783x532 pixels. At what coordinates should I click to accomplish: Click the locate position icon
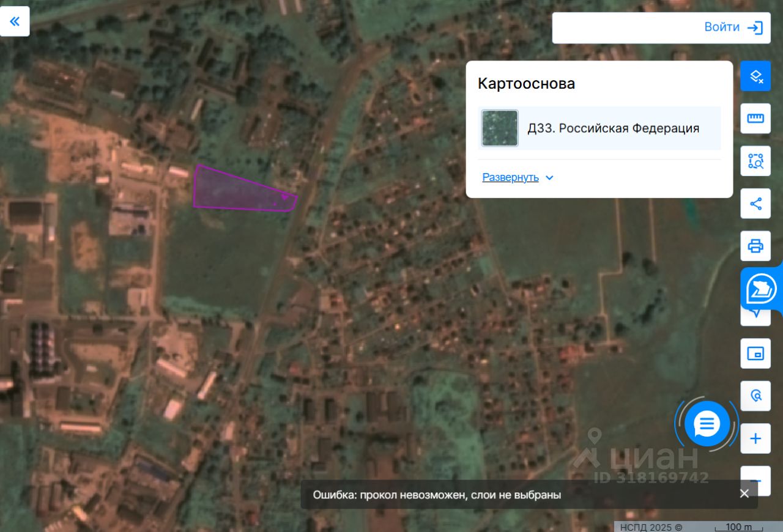755,396
